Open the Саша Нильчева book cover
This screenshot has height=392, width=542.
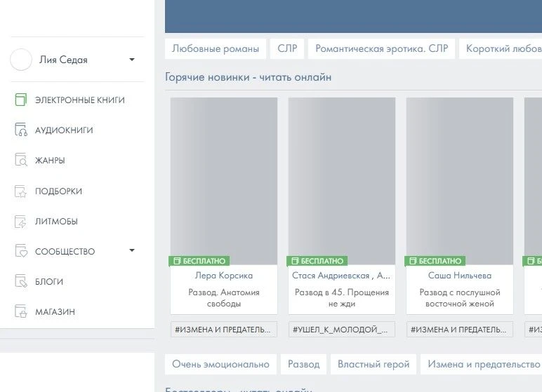click(460, 181)
